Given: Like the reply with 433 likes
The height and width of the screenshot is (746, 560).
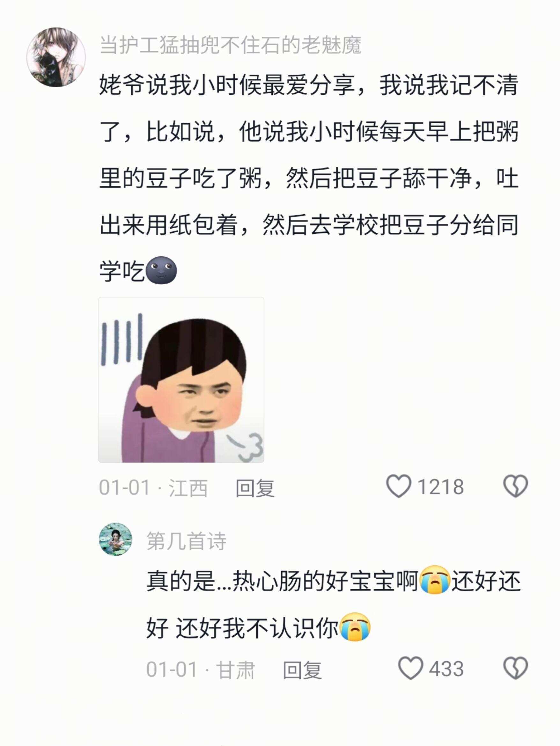Looking at the screenshot, I should pos(410,669).
